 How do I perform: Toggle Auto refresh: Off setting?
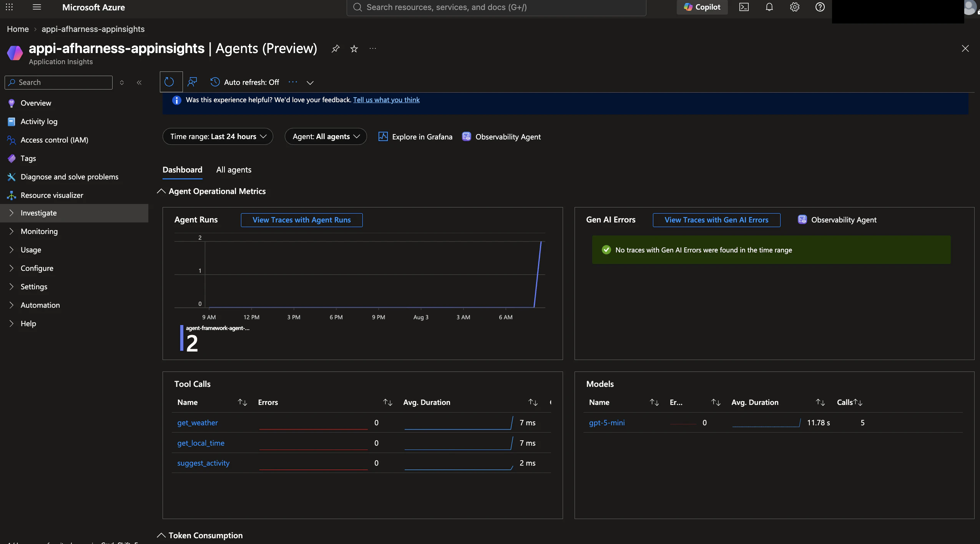pos(244,82)
